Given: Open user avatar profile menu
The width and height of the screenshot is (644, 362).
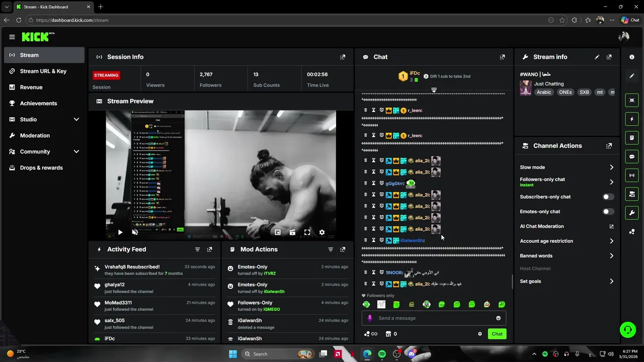Looking at the screenshot, I should pyautogui.click(x=624, y=37).
